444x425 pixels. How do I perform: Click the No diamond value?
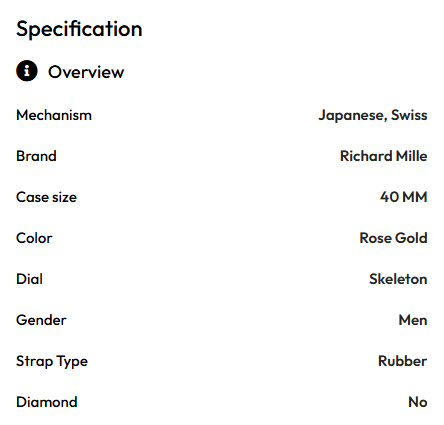tap(418, 402)
